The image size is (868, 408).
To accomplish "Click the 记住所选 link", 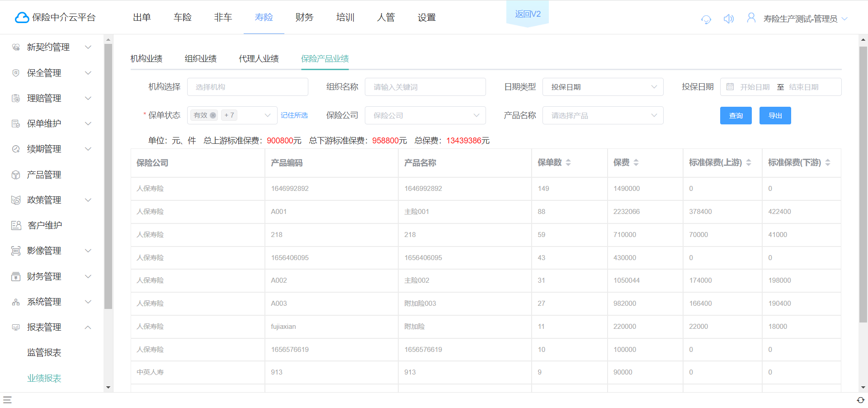I will 294,115.
